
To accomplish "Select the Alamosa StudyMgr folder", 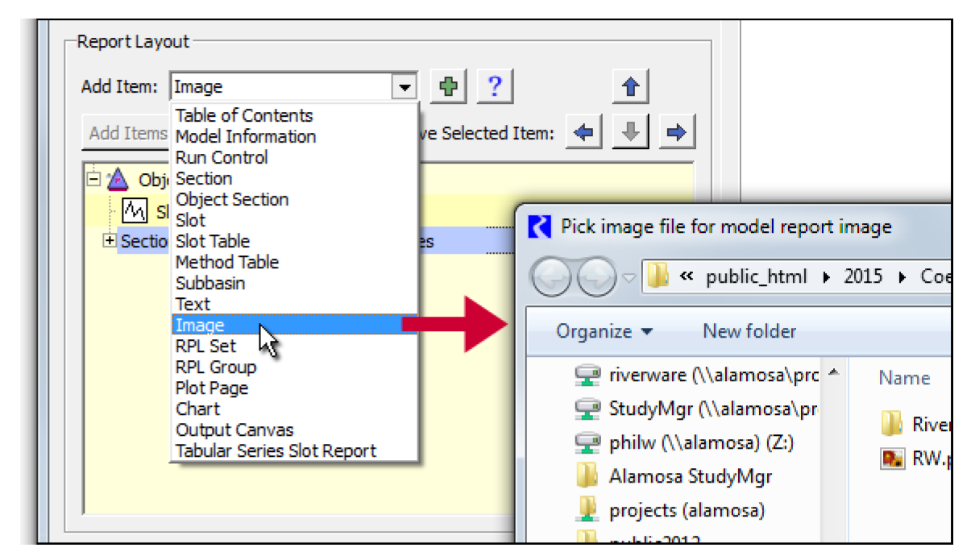I will point(690,476).
